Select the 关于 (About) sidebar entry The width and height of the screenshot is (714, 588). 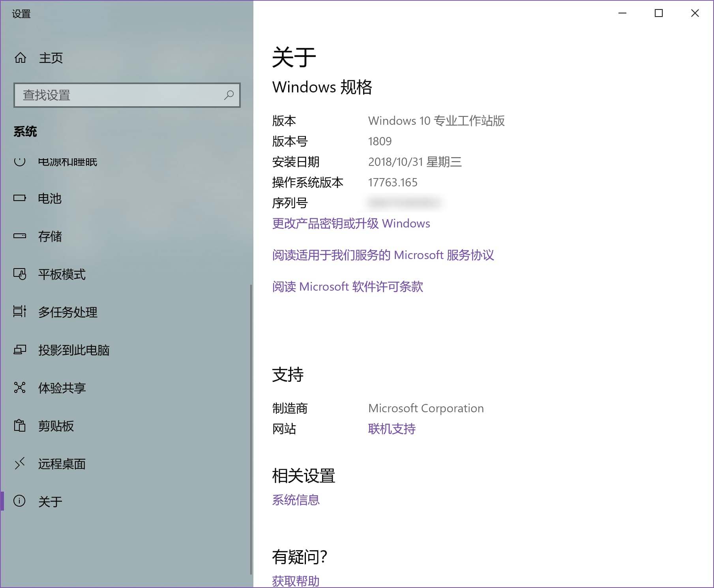(x=51, y=502)
